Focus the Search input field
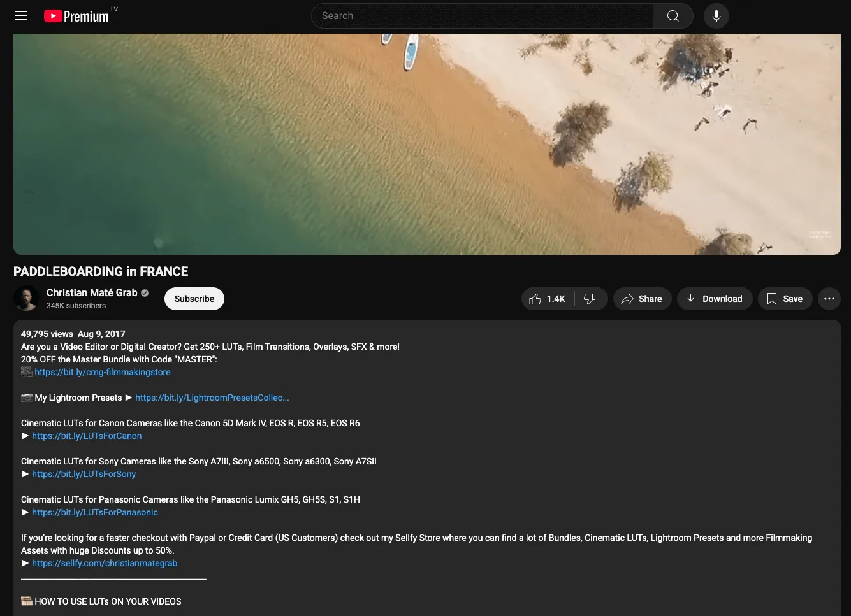The width and height of the screenshot is (851, 616). [482, 16]
